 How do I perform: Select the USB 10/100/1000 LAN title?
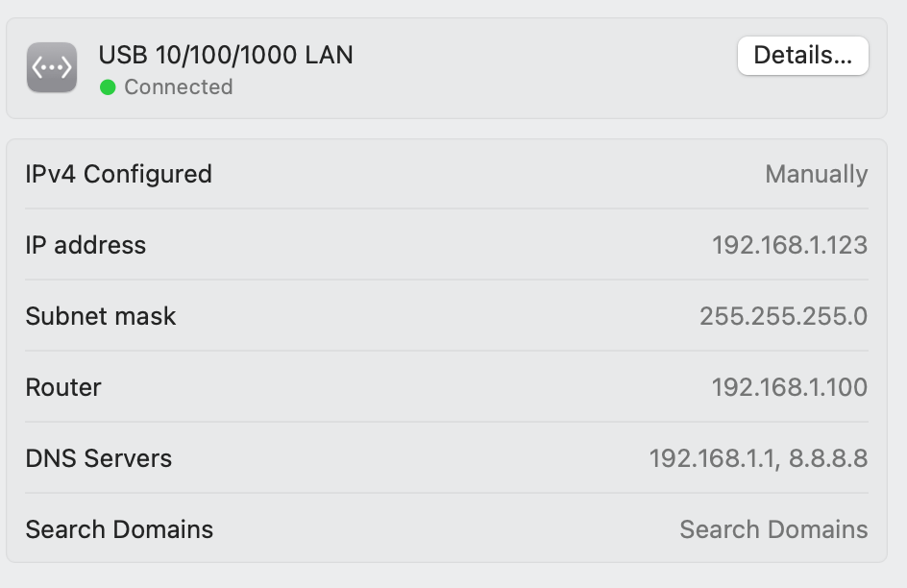tap(226, 55)
